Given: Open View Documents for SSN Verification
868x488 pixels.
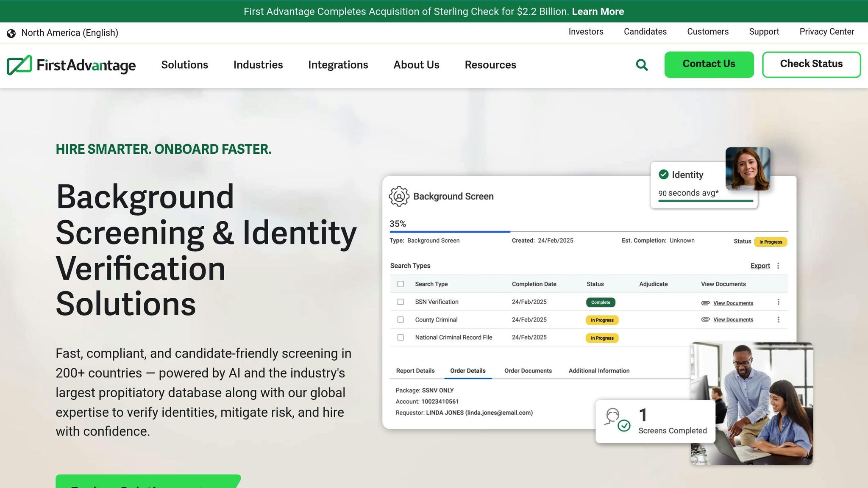Looking at the screenshot, I should (x=733, y=303).
